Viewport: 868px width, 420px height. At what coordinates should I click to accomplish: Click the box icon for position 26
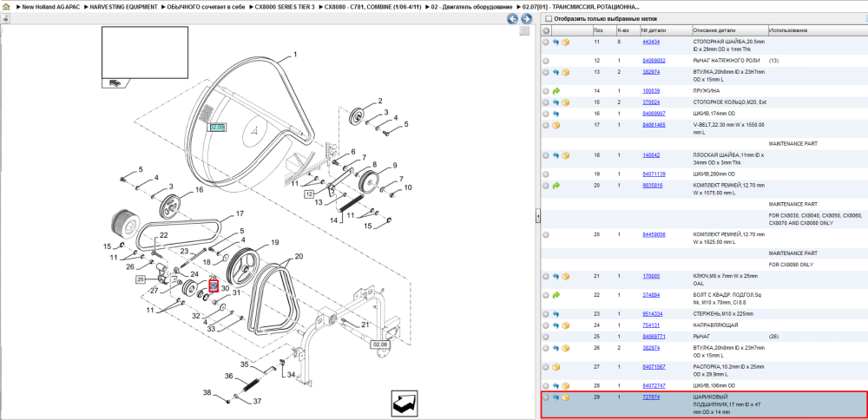click(566, 349)
